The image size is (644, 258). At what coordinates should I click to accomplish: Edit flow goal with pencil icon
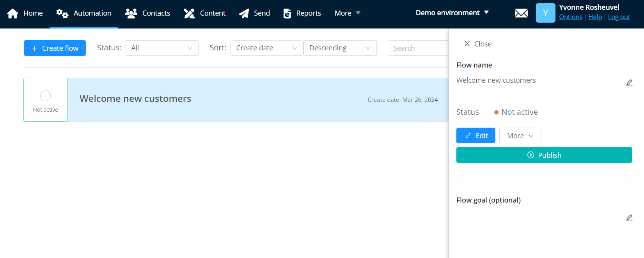629,218
